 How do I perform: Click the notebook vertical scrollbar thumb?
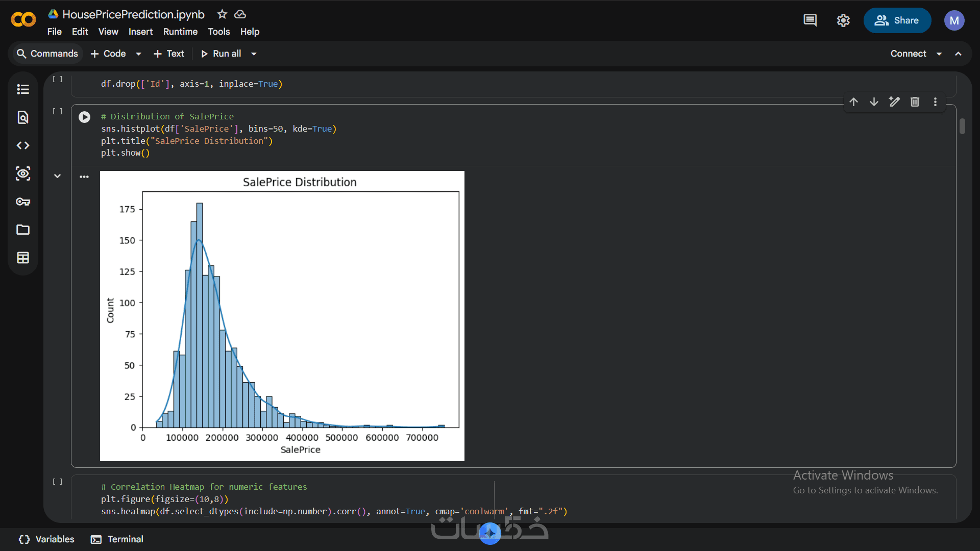pos(962,126)
